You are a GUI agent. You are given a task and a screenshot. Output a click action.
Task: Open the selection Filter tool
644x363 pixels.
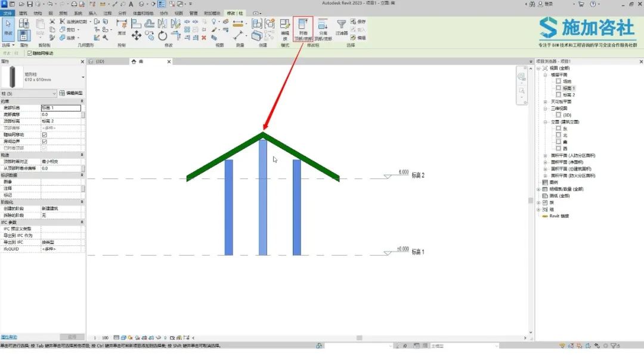tap(341, 27)
